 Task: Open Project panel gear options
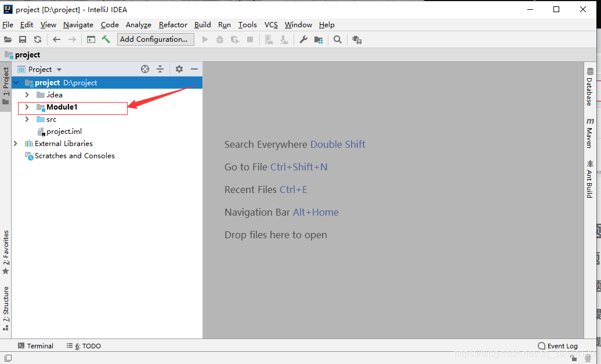coord(179,69)
